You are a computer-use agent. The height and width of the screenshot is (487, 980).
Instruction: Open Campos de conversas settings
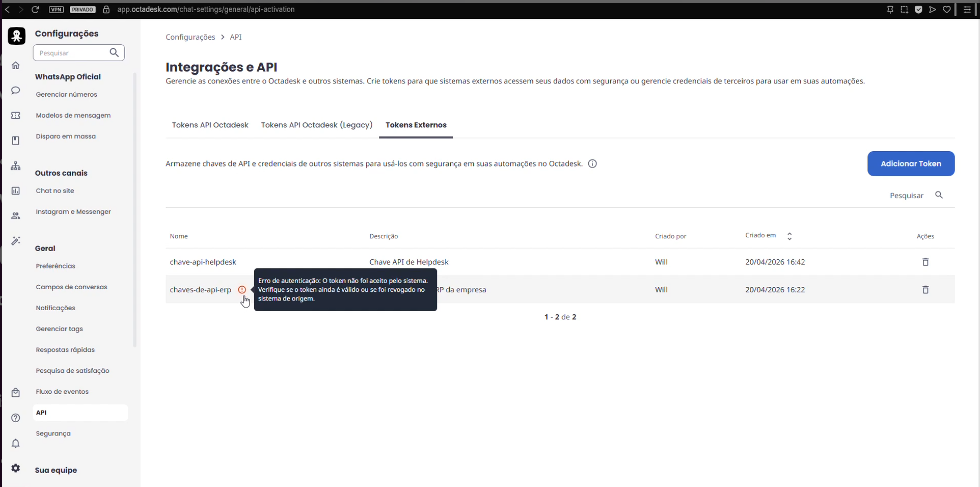click(71, 287)
